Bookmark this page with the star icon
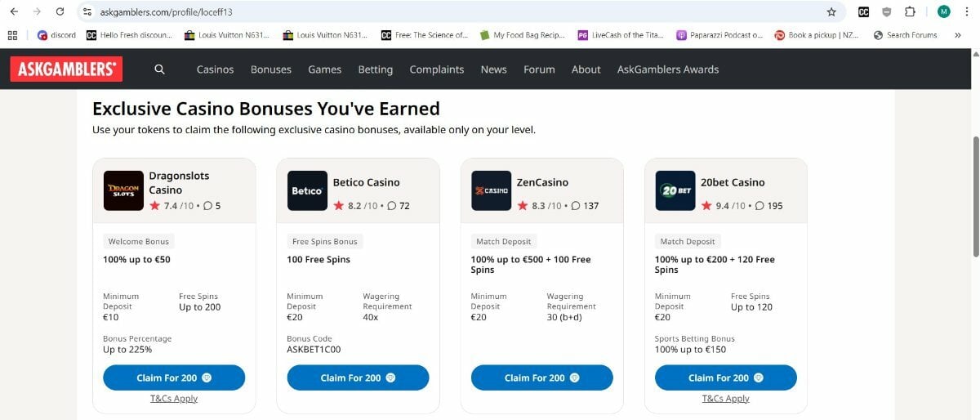The image size is (980, 420). pos(831,11)
